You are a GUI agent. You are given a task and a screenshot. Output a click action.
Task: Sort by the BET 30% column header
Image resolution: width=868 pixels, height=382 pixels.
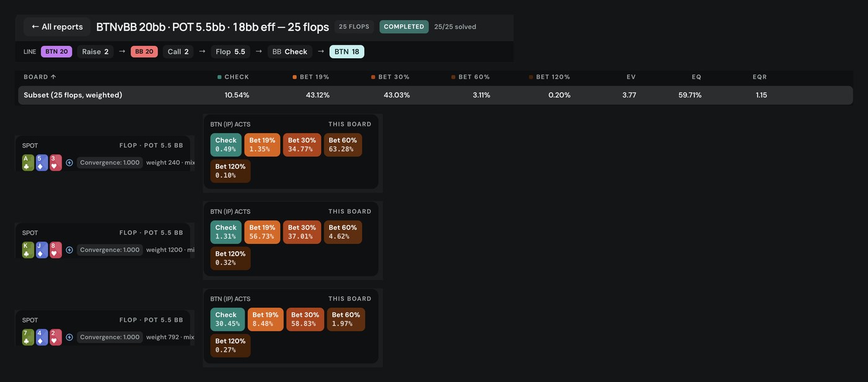coord(390,77)
